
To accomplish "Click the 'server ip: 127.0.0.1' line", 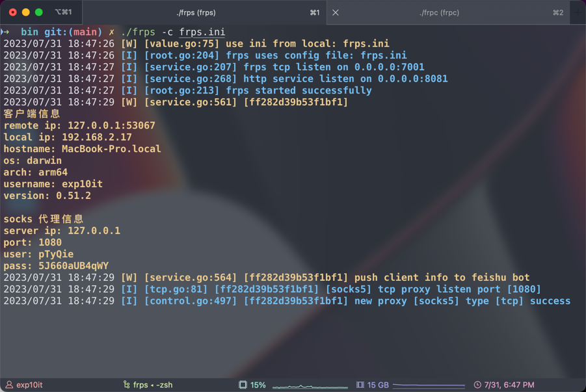I will point(62,231).
